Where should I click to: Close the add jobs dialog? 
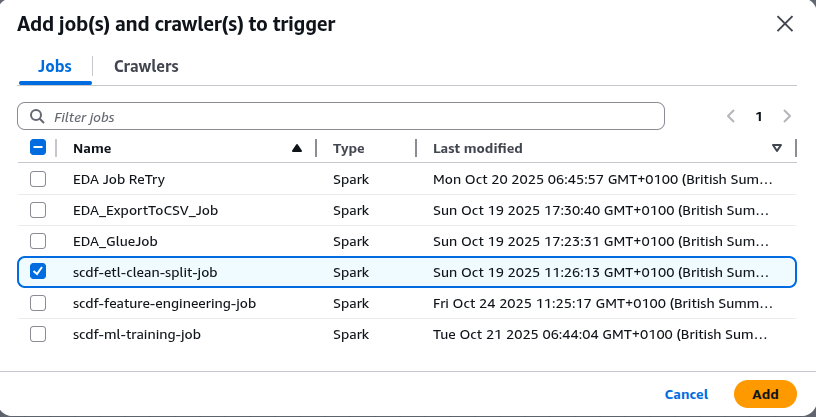click(785, 24)
